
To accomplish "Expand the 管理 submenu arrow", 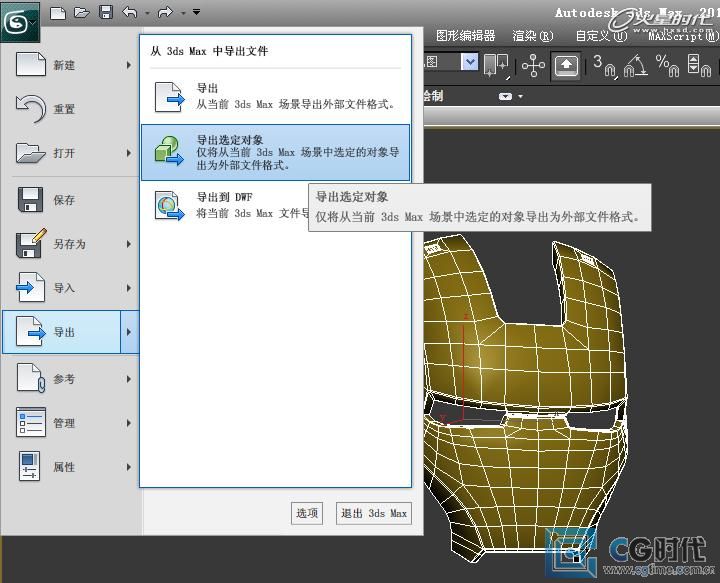I will click(x=129, y=423).
